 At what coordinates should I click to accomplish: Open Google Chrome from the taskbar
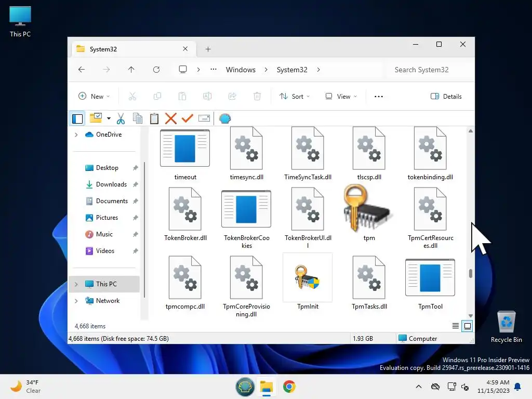coord(289,387)
